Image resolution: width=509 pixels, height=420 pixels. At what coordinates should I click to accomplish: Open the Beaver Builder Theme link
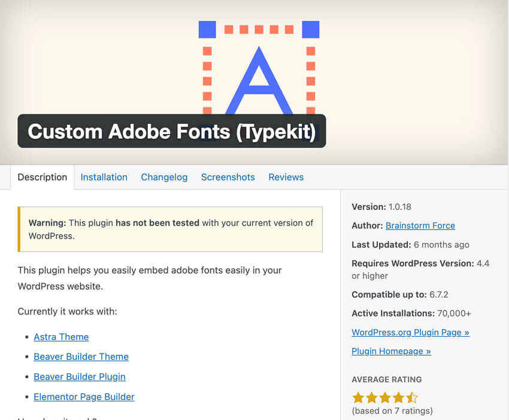[81, 357]
